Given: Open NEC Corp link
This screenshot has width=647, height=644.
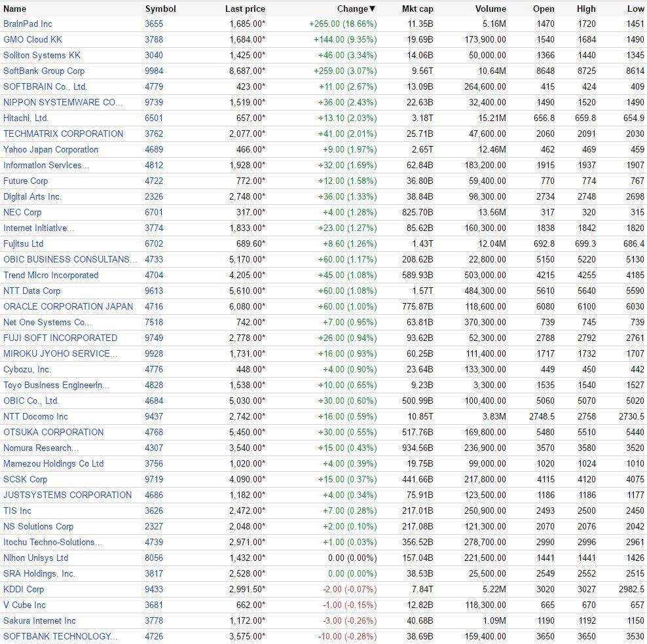Looking at the screenshot, I should pyautogui.click(x=22, y=212).
